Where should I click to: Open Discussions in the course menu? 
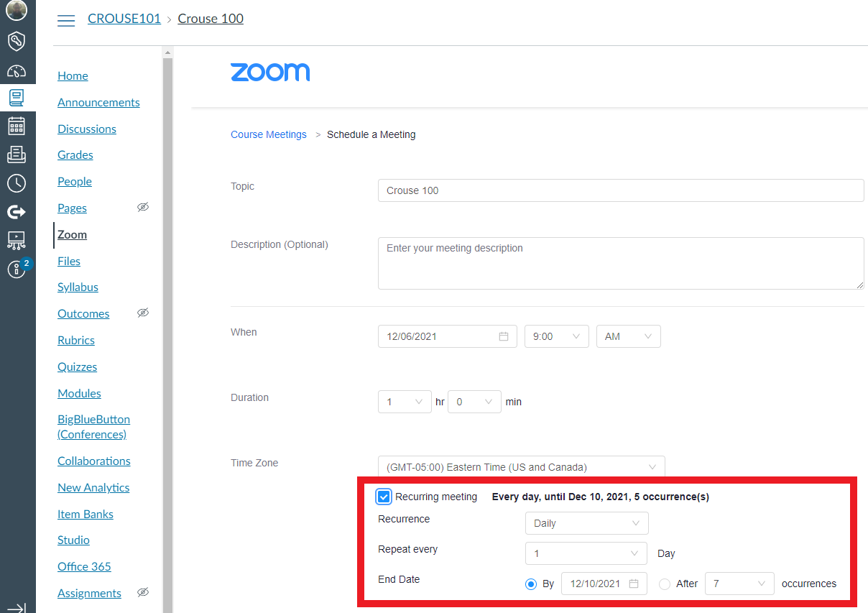87,129
